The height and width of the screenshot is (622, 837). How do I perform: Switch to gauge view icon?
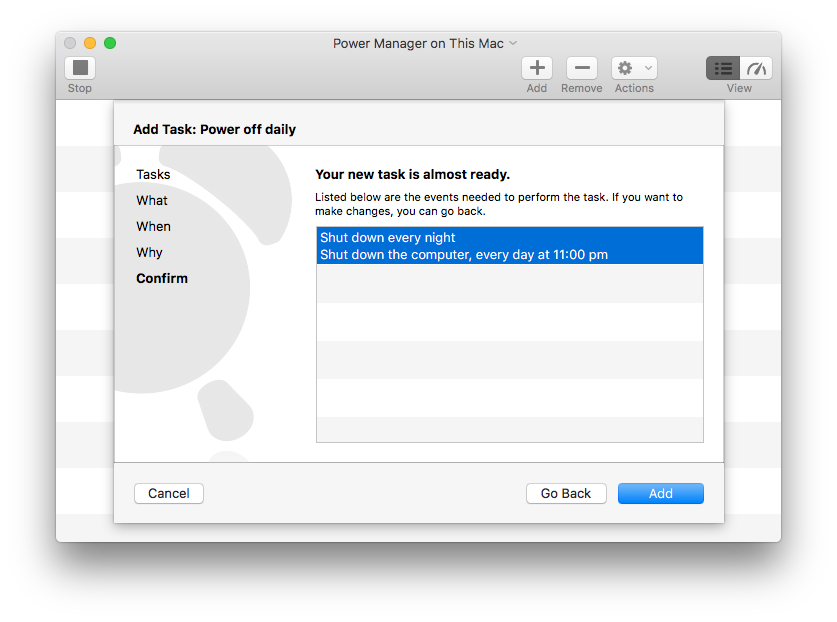(x=756, y=68)
